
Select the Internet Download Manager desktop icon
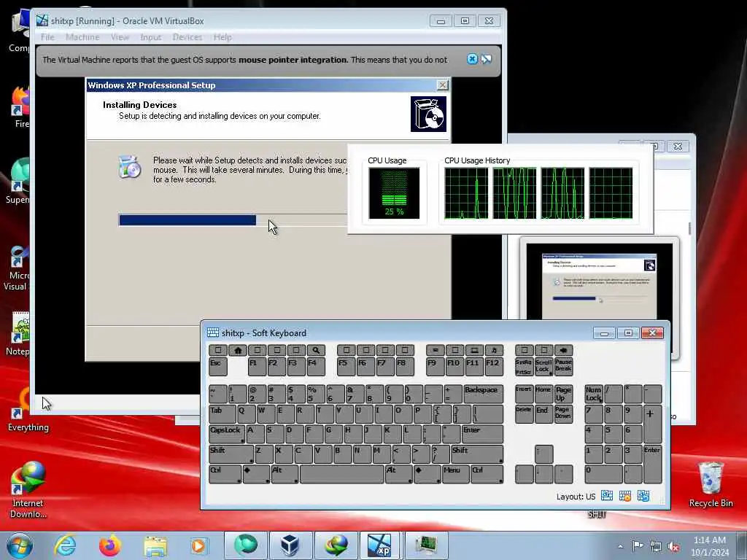pyautogui.click(x=28, y=489)
